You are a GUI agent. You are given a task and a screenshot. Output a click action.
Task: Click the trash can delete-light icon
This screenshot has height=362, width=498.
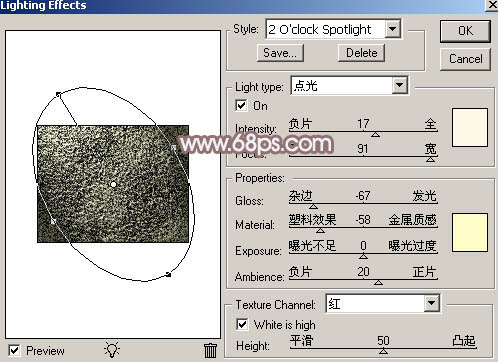click(210, 351)
